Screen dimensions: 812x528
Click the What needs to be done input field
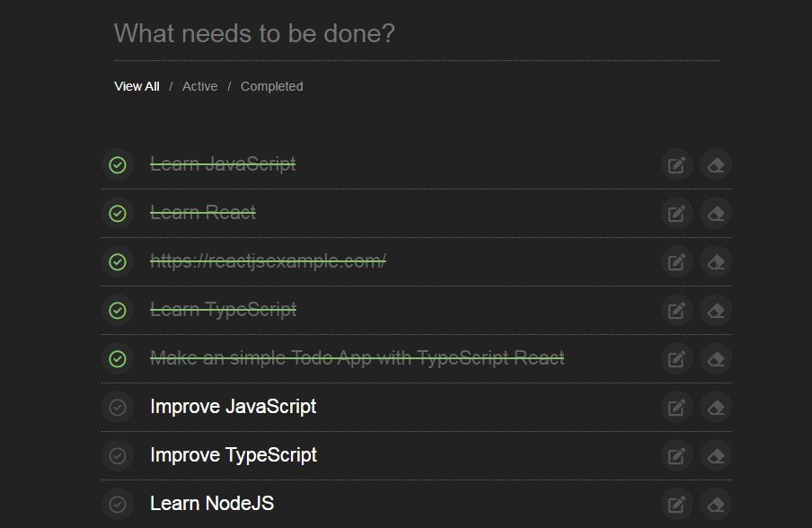point(359,33)
